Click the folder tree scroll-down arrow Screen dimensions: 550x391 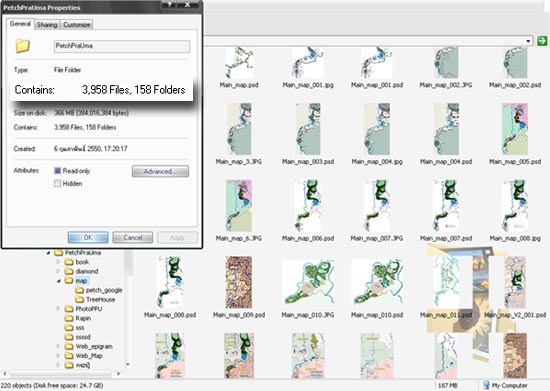128,365
